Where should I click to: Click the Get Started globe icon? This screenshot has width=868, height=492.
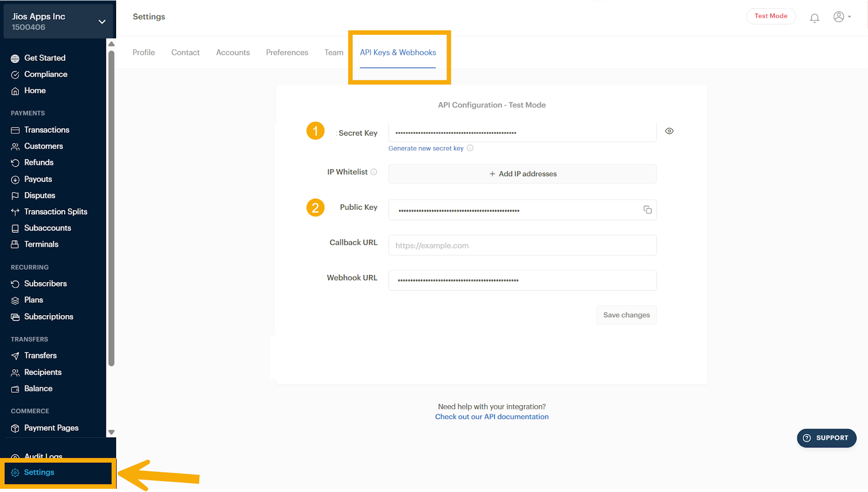point(15,59)
